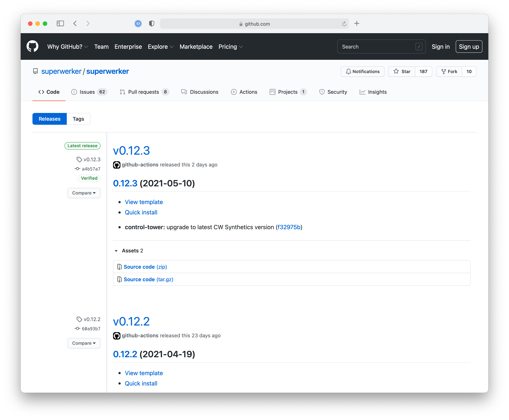Click the Team nav link
Image resolution: width=509 pixels, height=420 pixels.
point(101,47)
